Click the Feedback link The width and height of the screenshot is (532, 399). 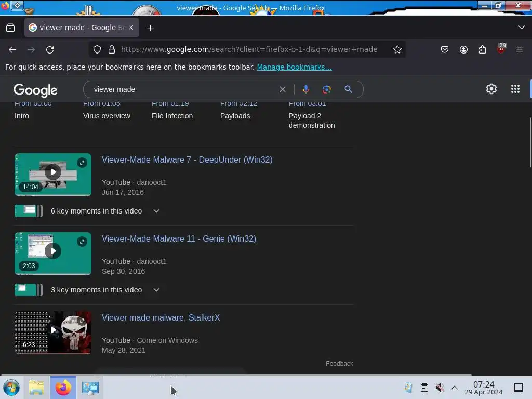[339, 364]
